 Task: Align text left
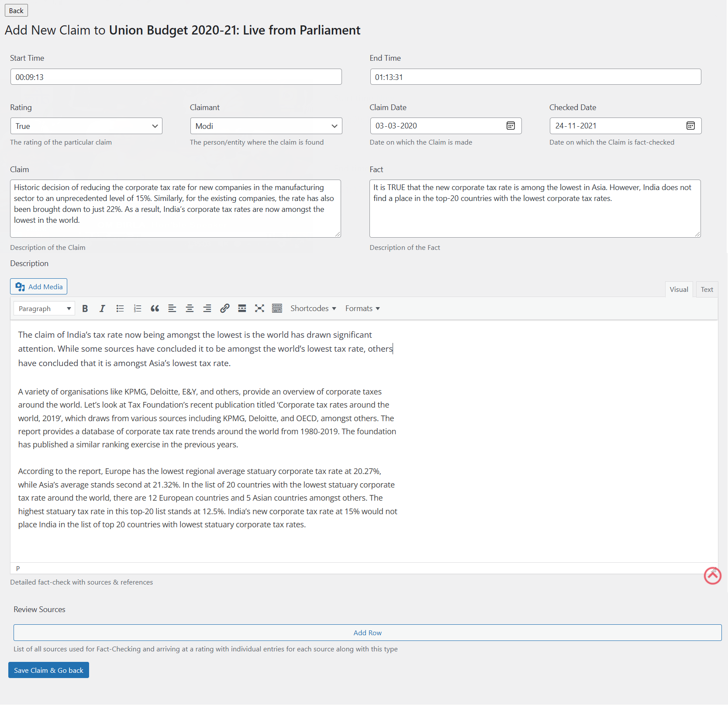coord(172,308)
